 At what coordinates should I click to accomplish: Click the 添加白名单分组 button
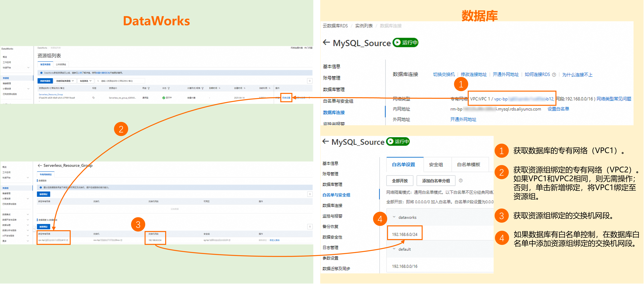436,181
